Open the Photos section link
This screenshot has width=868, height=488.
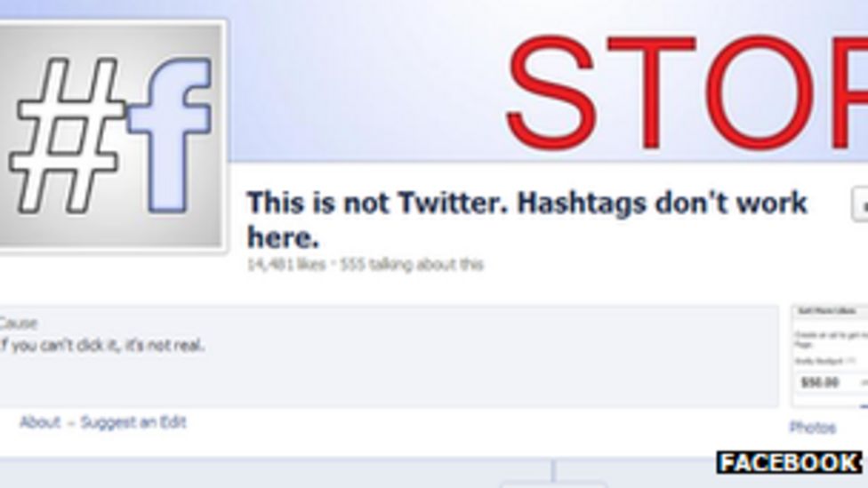click(812, 428)
